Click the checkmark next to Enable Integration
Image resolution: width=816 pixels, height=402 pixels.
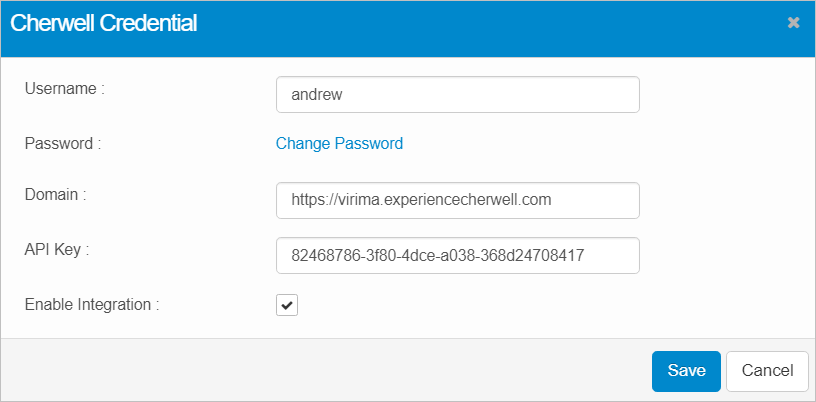tap(287, 306)
